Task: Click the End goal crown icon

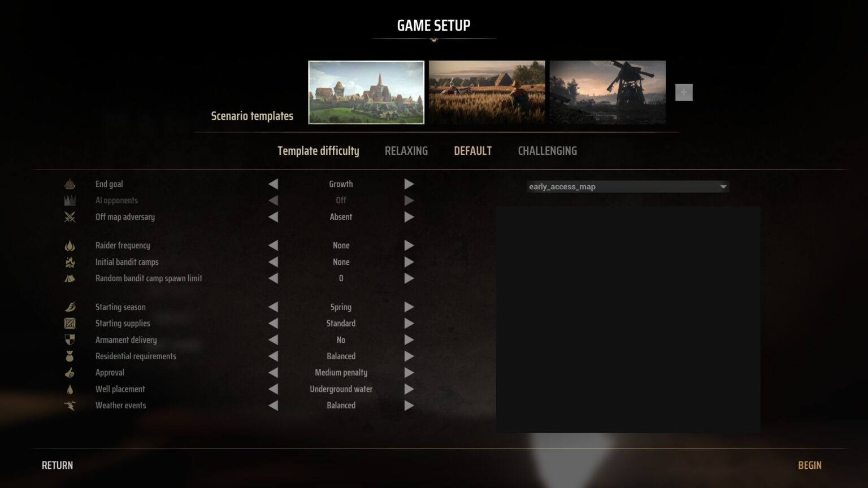Action: coord(70,184)
